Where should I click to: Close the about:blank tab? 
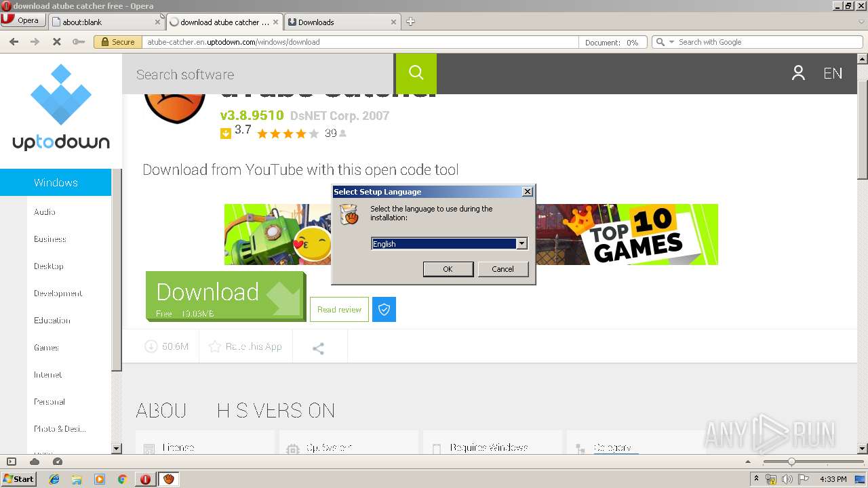point(157,22)
